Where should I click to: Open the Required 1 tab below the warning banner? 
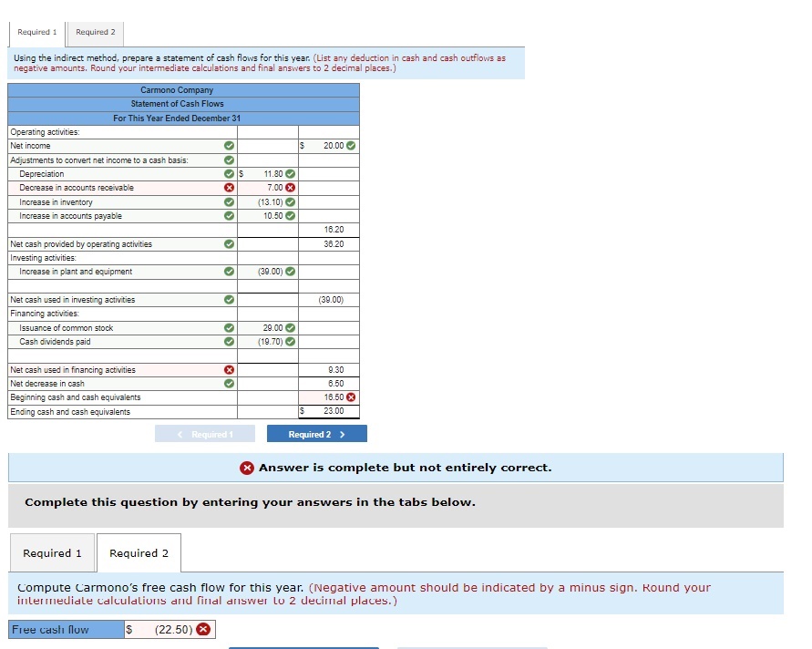(x=52, y=552)
